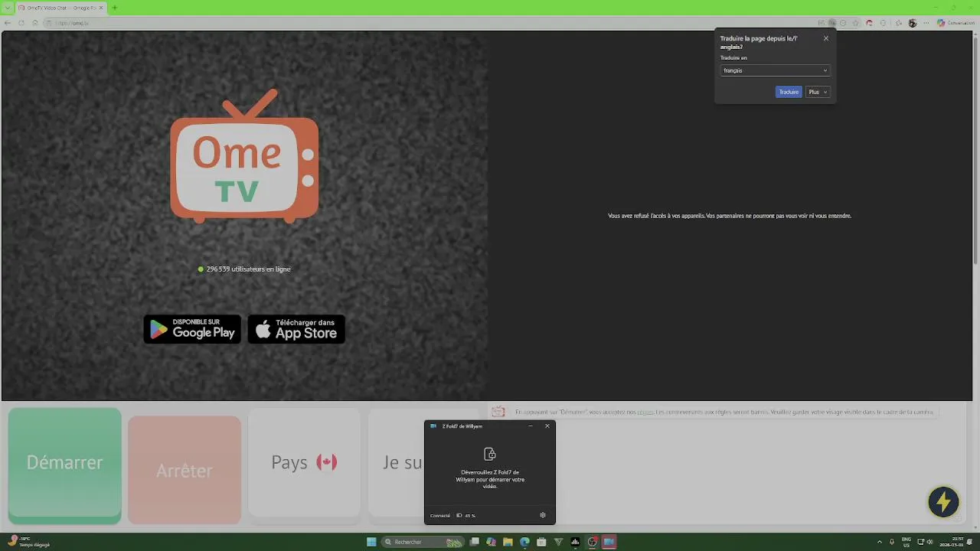Open the règles link in the notice
Viewport: 980px width, 551px height.
[x=645, y=412]
